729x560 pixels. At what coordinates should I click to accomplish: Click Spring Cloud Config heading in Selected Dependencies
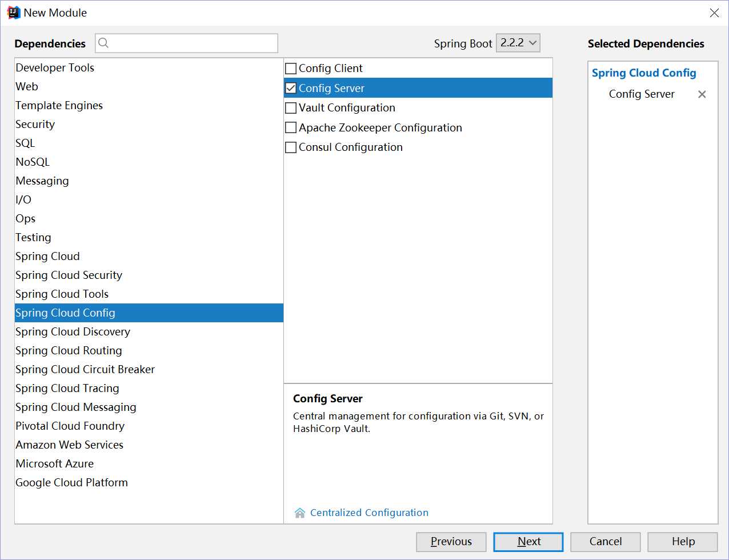tap(644, 73)
